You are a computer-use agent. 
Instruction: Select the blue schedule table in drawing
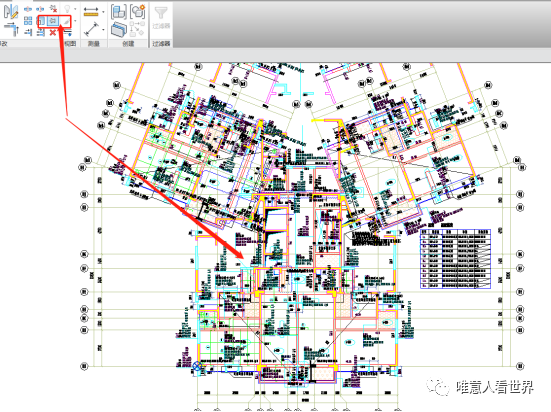click(x=455, y=259)
